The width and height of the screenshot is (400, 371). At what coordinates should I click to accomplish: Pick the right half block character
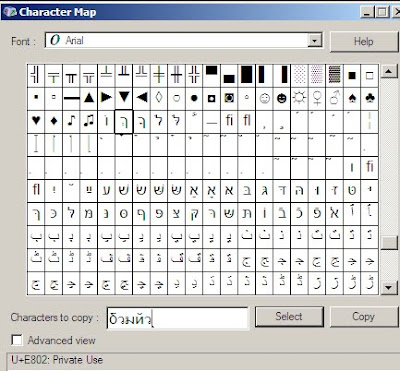(x=282, y=75)
